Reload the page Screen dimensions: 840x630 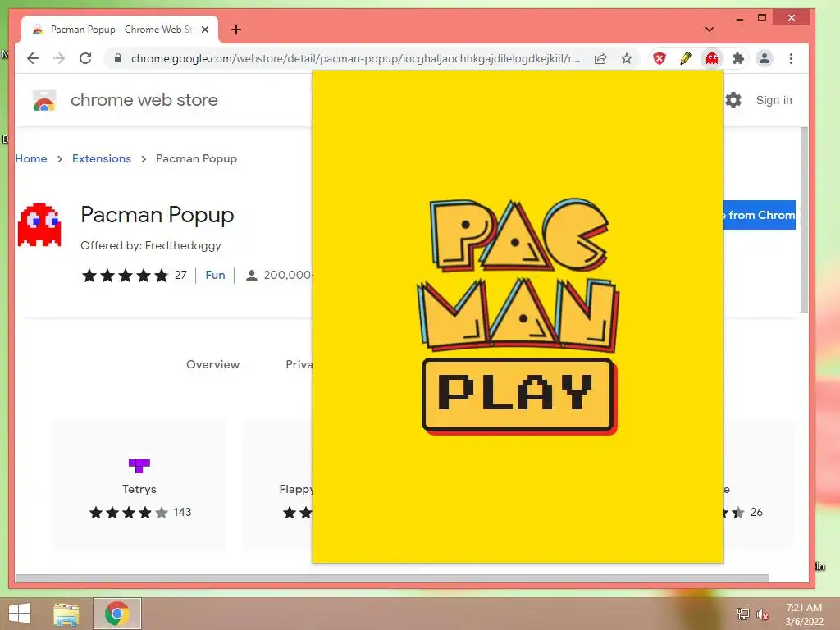pos(85,58)
